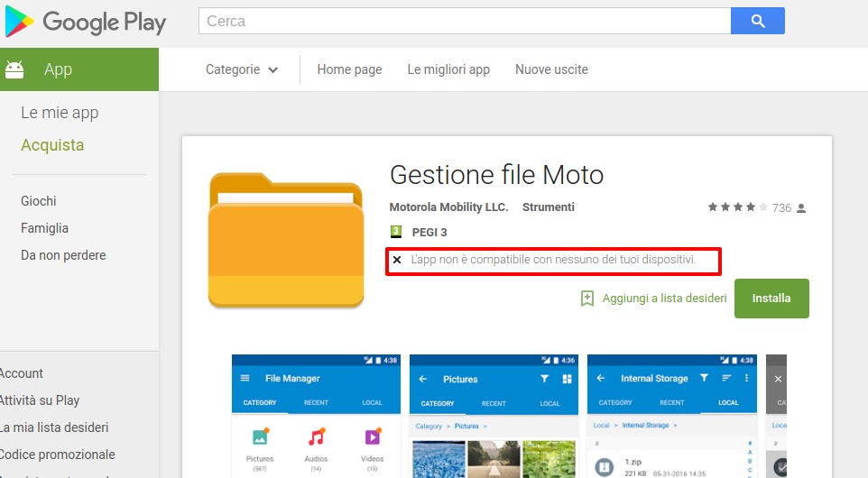Click the star rating display
The width and height of the screenshot is (868, 478).
click(737, 207)
